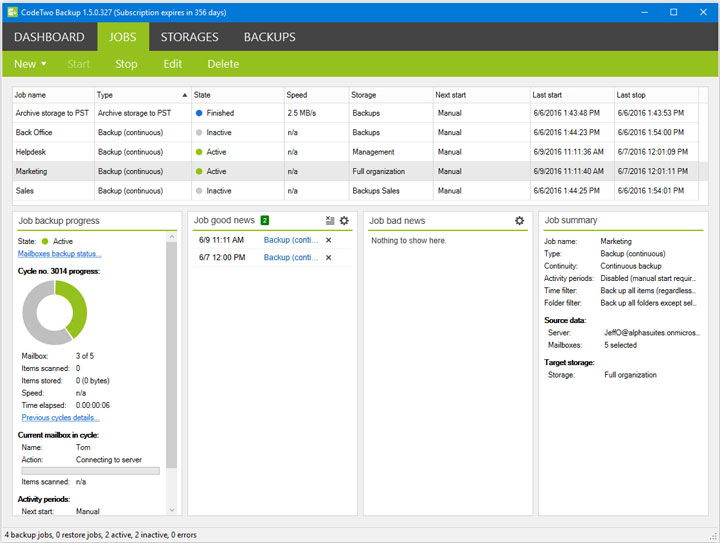The width and height of the screenshot is (720, 543).
Task: Sort by the Storage column header
Action: pyautogui.click(x=391, y=95)
